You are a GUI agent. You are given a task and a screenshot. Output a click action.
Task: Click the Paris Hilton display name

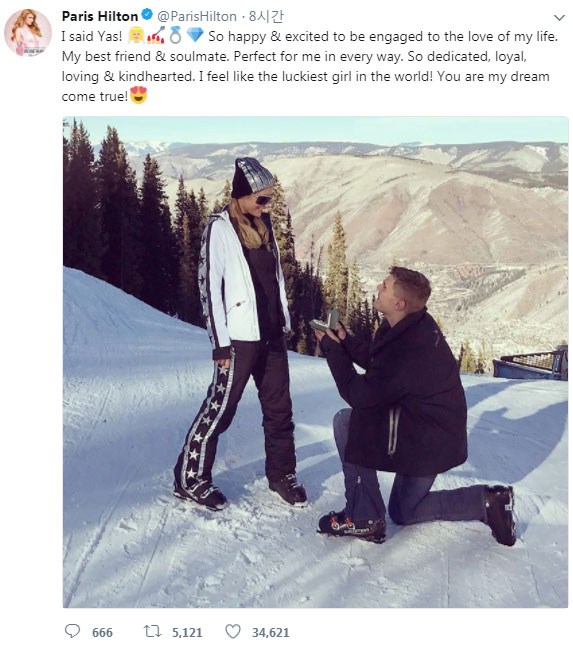pos(100,17)
